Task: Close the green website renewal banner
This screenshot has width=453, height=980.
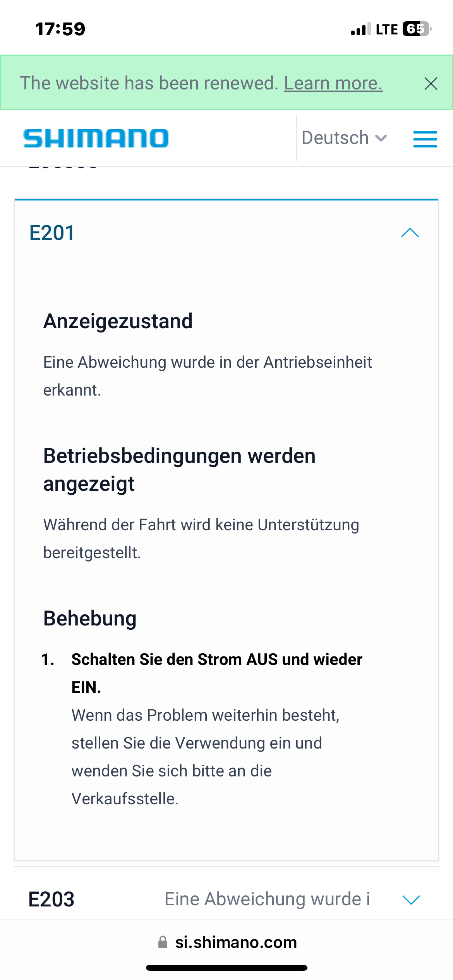Action: [431, 84]
